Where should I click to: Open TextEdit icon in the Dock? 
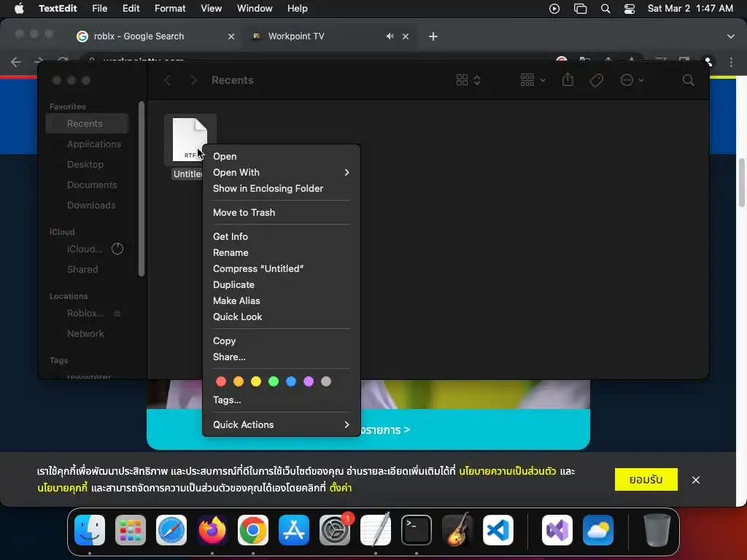(x=376, y=530)
